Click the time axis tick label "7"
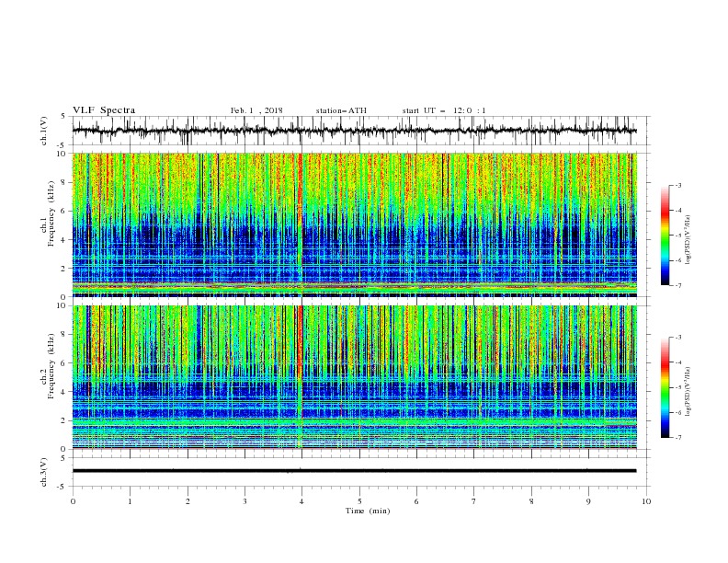Viewport: 728px width, 563px height. [x=474, y=501]
